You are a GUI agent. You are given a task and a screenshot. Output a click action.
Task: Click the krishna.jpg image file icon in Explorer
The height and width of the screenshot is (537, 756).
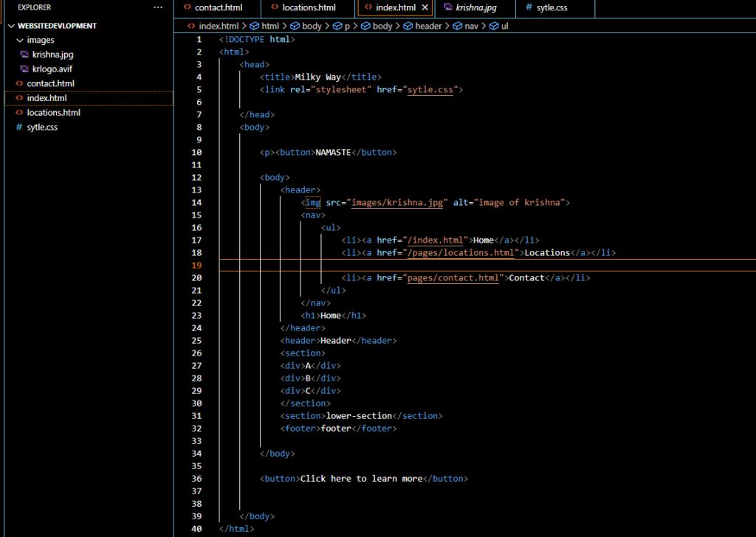click(x=24, y=55)
